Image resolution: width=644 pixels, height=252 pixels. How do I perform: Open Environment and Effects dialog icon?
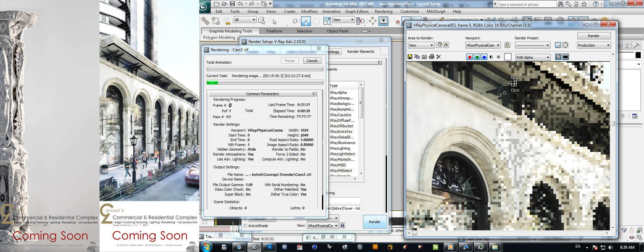click(565, 45)
